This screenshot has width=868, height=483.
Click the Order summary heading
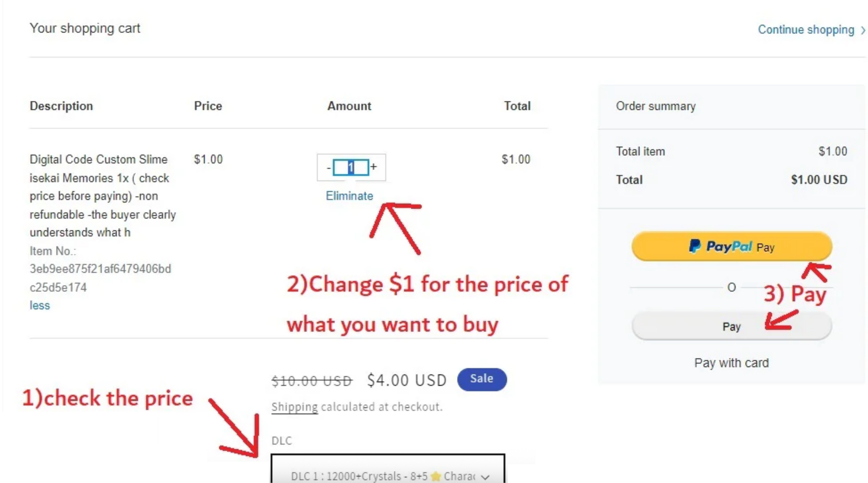point(655,106)
